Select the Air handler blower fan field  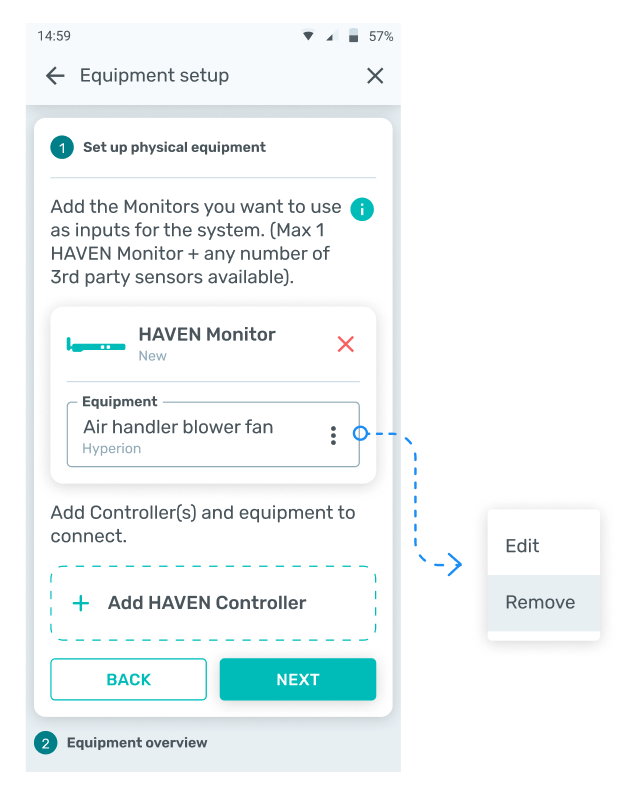[x=213, y=434]
